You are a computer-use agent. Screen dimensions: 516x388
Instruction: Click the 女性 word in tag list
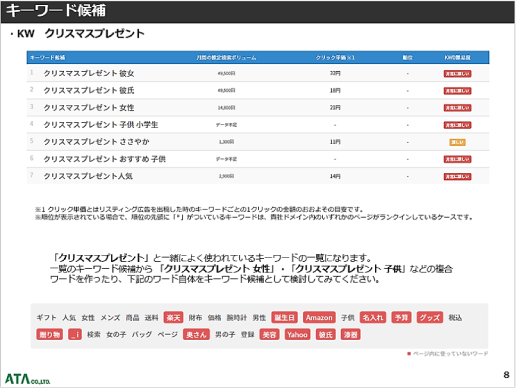pyautogui.click(x=88, y=318)
